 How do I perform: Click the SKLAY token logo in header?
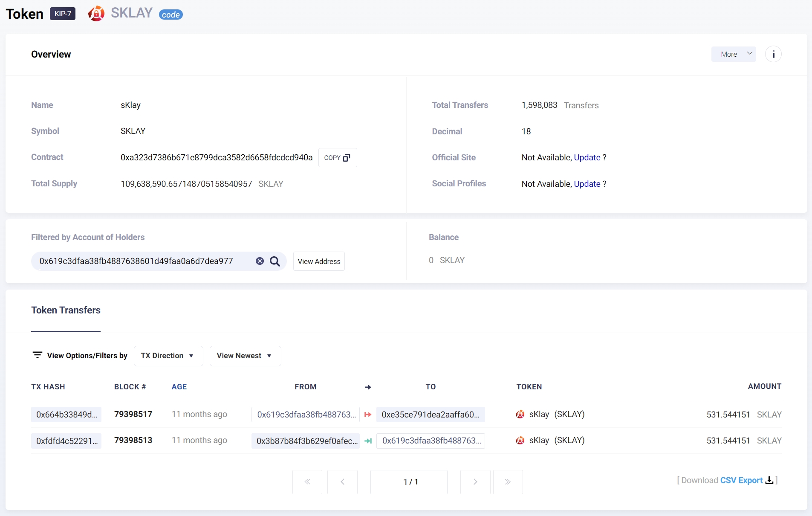pyautogui.click(x=96, y=14)
